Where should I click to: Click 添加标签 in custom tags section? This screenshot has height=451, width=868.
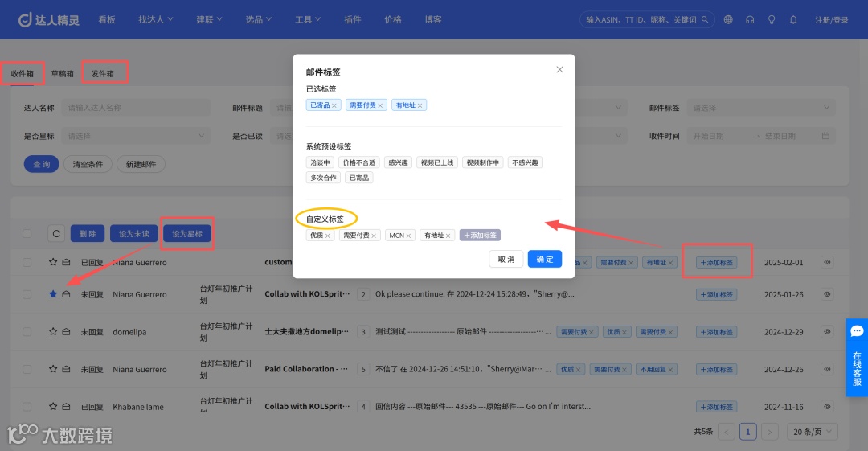point(480,236)
